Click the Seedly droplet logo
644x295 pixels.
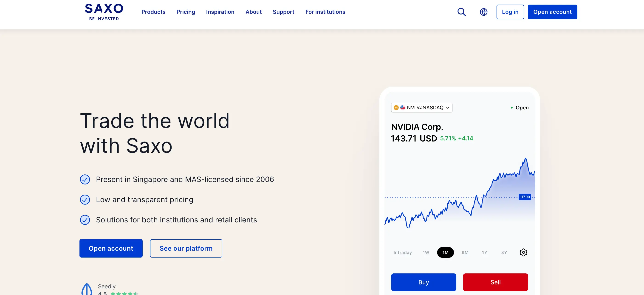(x=87, y=289)
